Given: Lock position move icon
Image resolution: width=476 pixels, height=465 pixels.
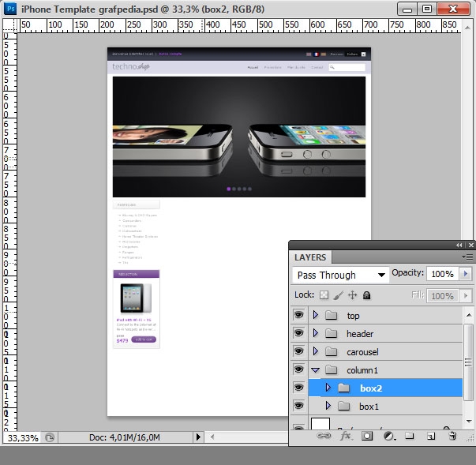Looking at the screenshot, I should [352, 295].
